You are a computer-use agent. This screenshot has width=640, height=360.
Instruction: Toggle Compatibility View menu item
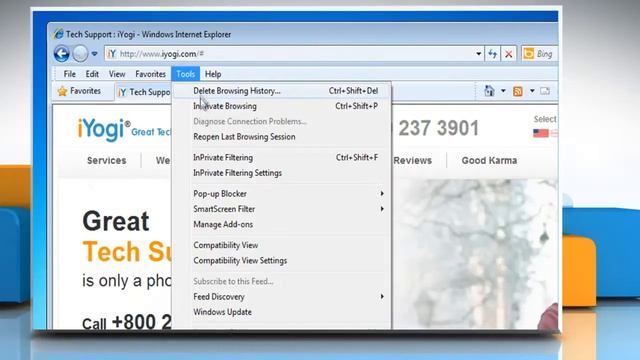(x=282, y=245)
